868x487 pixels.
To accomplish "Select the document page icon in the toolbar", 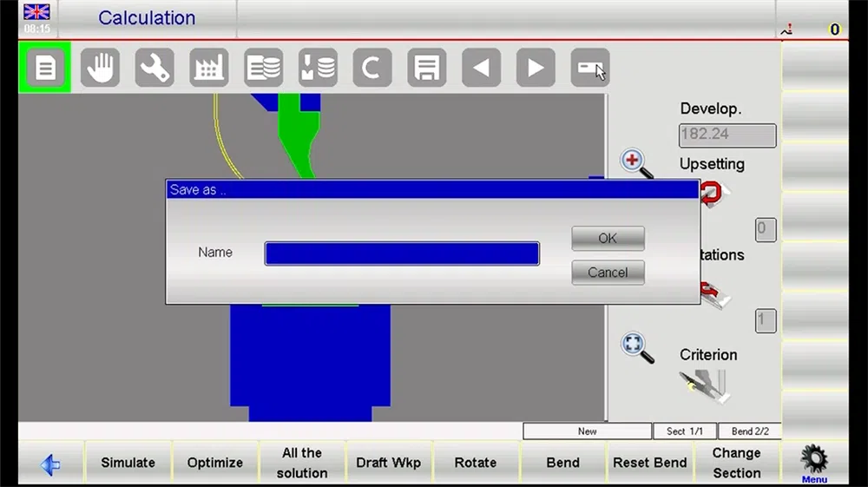I will pos(45,68).
